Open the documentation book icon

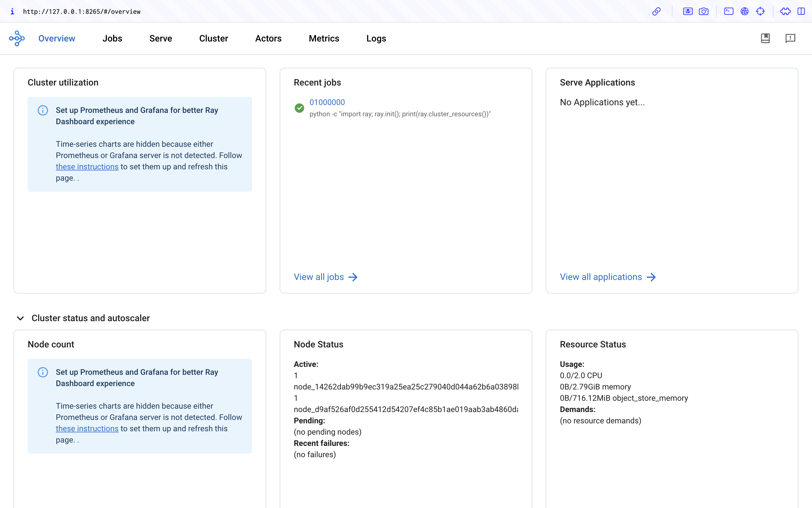tap(765, 38)
